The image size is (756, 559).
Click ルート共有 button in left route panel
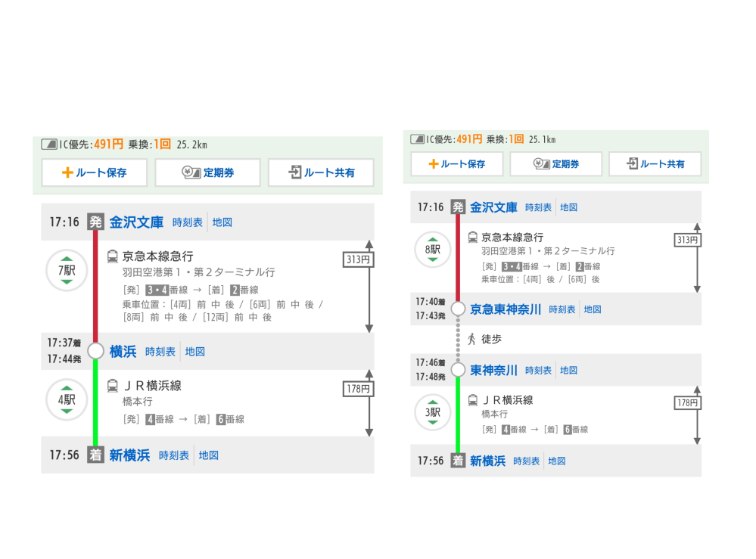click(x=321, y=172)
